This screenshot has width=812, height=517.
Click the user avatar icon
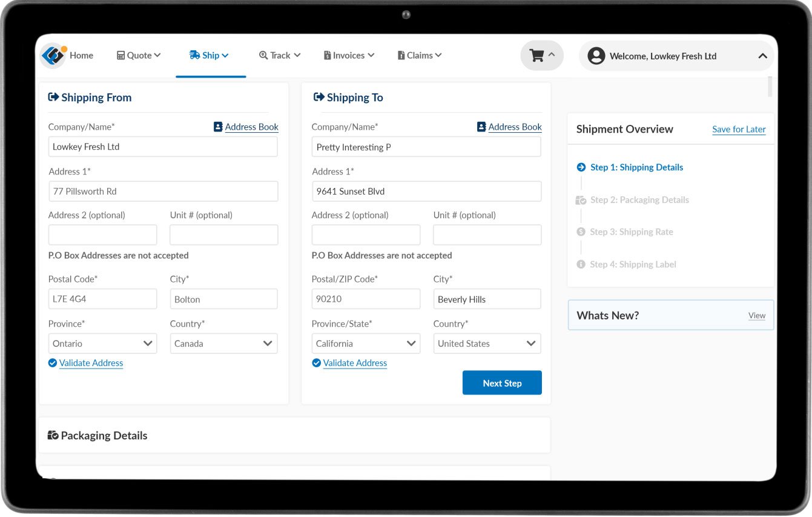(x=596, y=56)
